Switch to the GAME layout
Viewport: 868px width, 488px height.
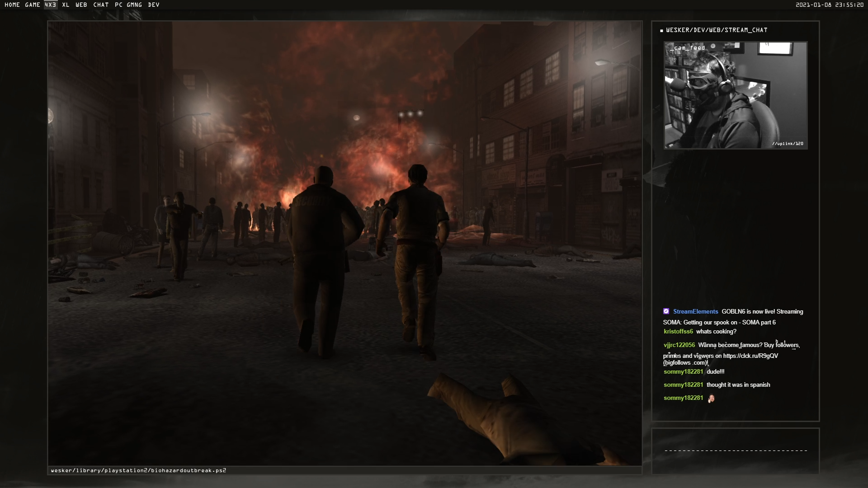(x=33, y=5)
